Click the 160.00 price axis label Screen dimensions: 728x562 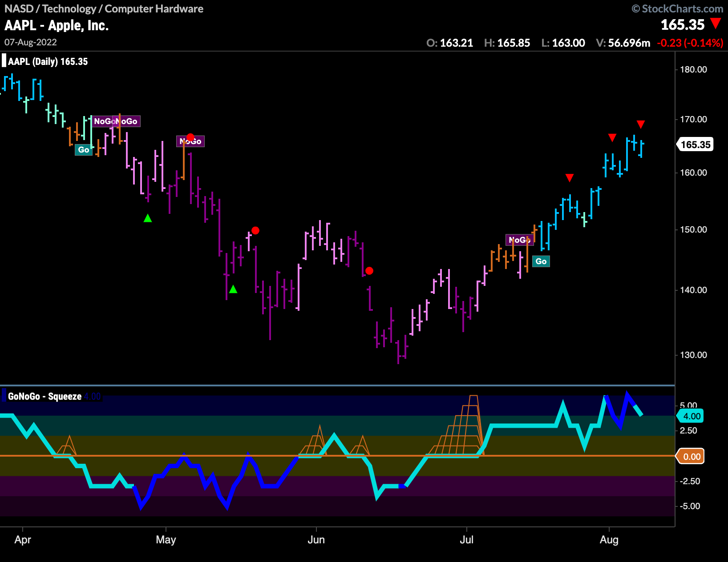693,173
